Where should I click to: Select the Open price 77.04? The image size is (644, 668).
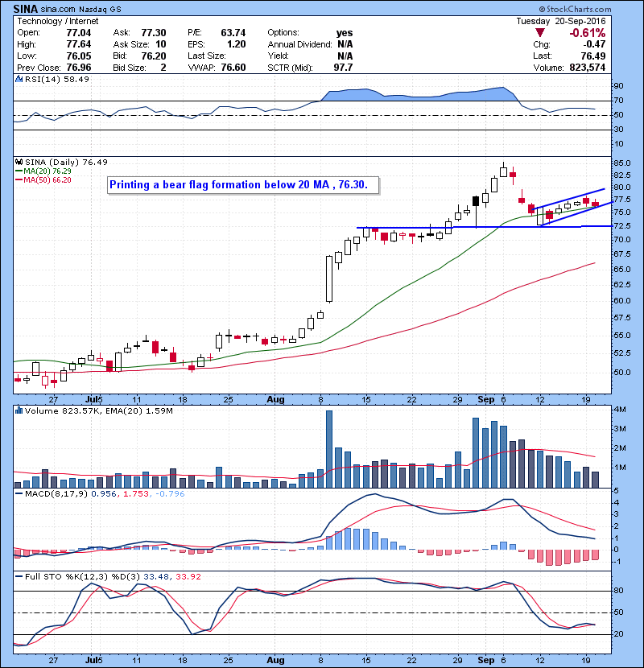point(79,33)
